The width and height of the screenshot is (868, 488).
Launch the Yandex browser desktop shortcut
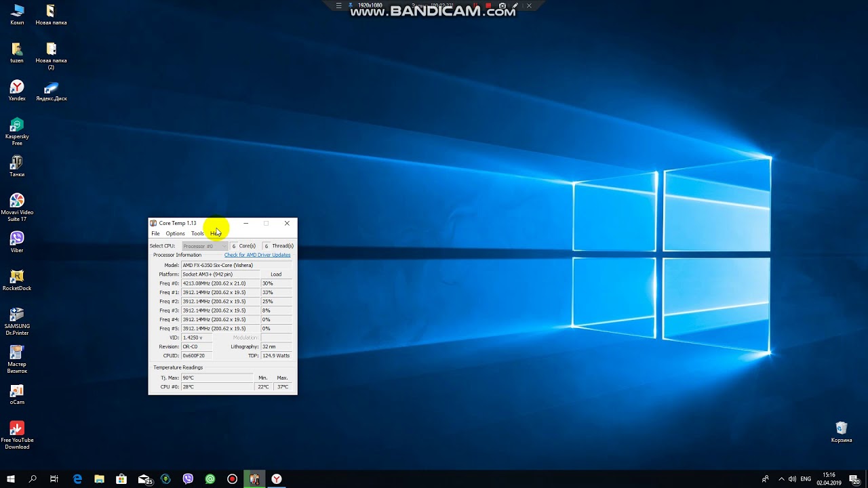point(17,91)
